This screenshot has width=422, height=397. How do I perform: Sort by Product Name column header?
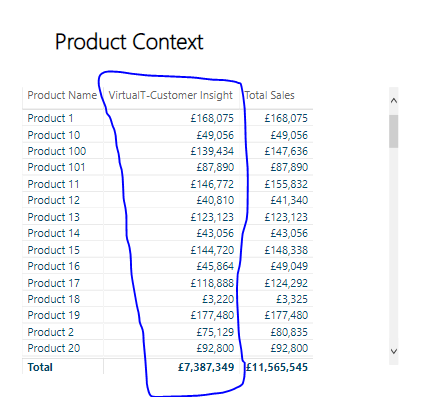(62, 95)
